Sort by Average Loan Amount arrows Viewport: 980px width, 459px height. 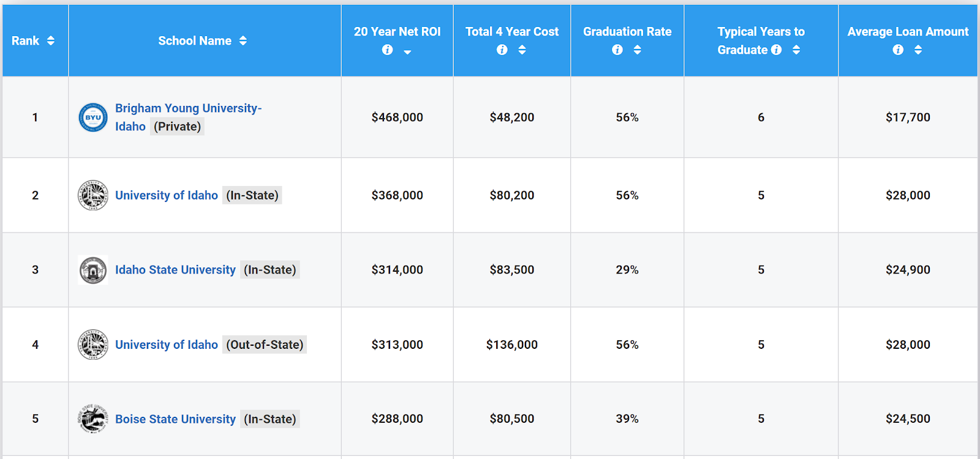pyautogui.click(x=918, y=50)
